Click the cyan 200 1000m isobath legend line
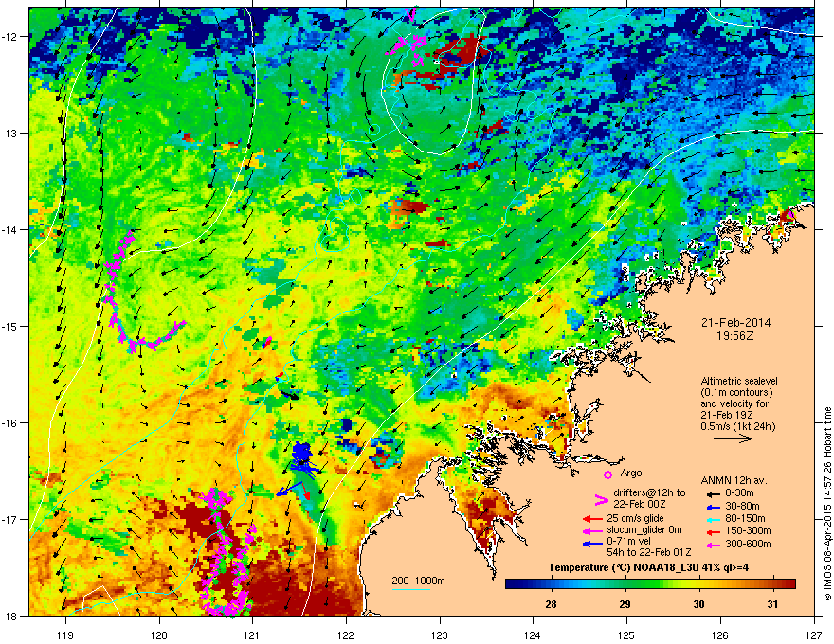The image size is (834, 644). 411,590
